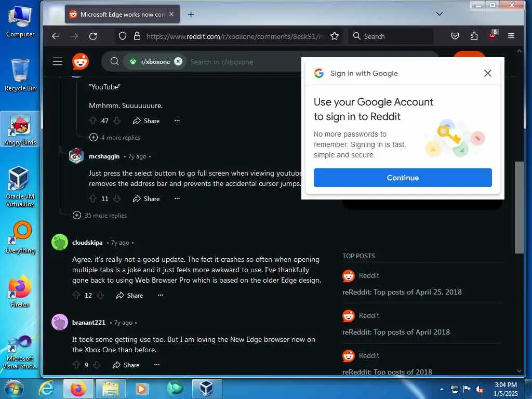This screenshot has width=532, height=399.
Task: Open Firefox extensions puzzle icon
Action: [x=474, y=36]
